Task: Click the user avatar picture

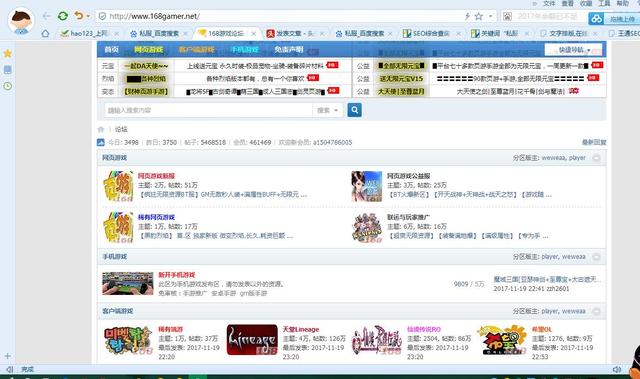Action: click(21, 21)
